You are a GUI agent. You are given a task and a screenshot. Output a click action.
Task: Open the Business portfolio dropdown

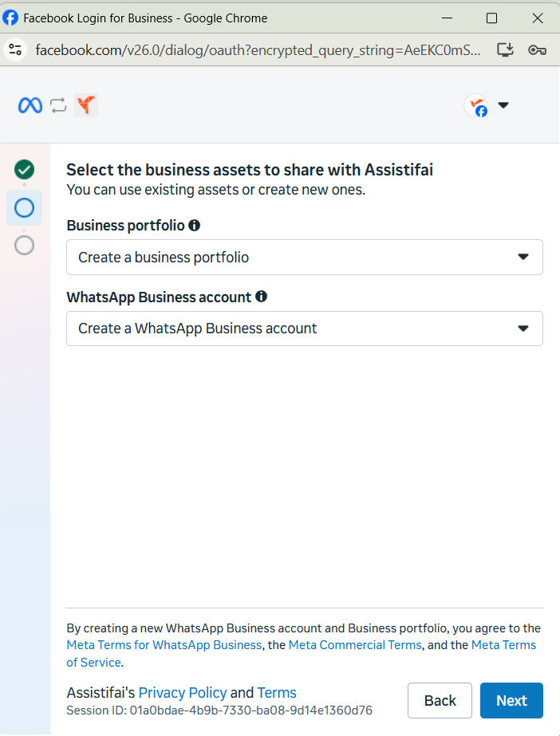point(305,258)
